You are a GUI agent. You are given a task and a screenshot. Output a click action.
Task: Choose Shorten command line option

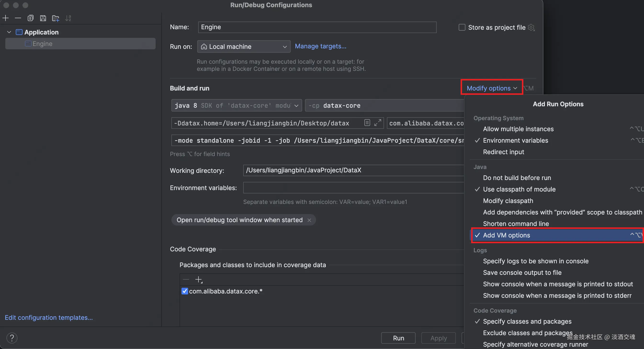(x=516, y=224)
